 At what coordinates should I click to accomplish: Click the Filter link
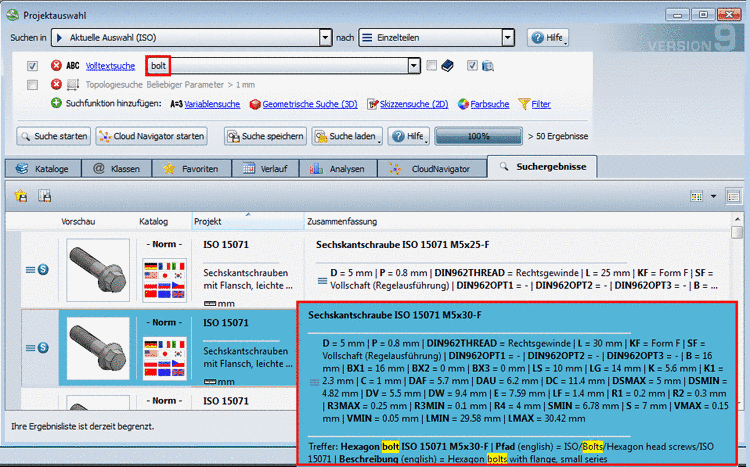pos(541,104)
